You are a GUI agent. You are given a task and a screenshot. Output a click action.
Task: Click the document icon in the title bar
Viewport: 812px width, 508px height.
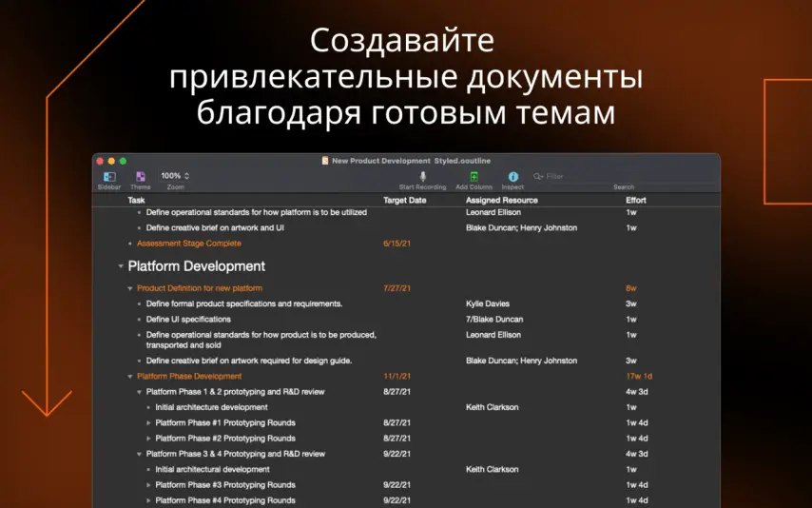pos(325,161)
